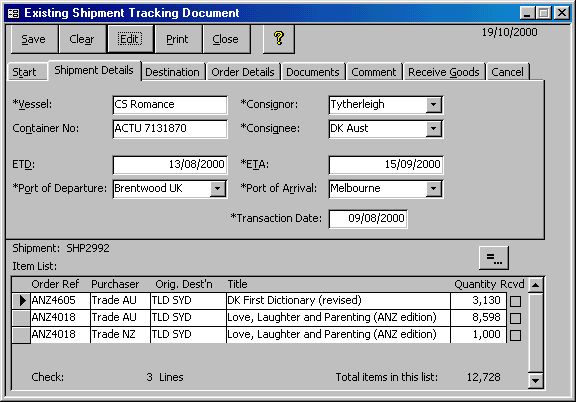Viewport: 576px width, 402px height.
Task: Click the Save button
Action: 34,39
